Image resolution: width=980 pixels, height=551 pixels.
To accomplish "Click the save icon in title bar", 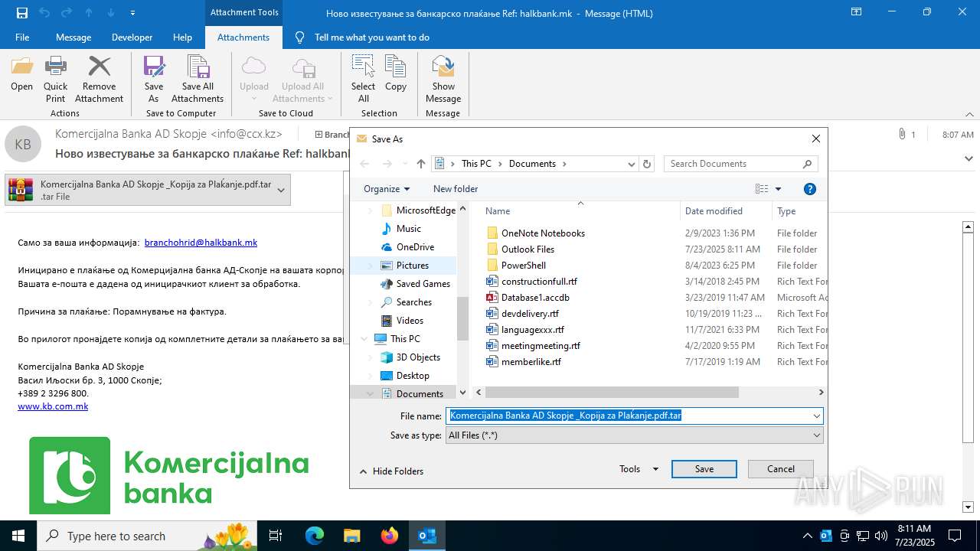I will point(21,12).
